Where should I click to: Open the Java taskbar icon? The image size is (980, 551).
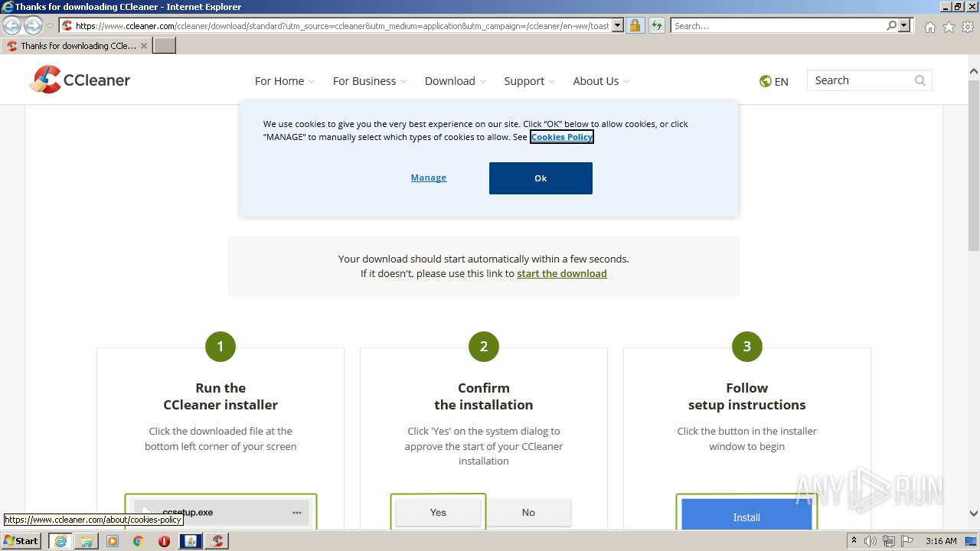point(191,541)
